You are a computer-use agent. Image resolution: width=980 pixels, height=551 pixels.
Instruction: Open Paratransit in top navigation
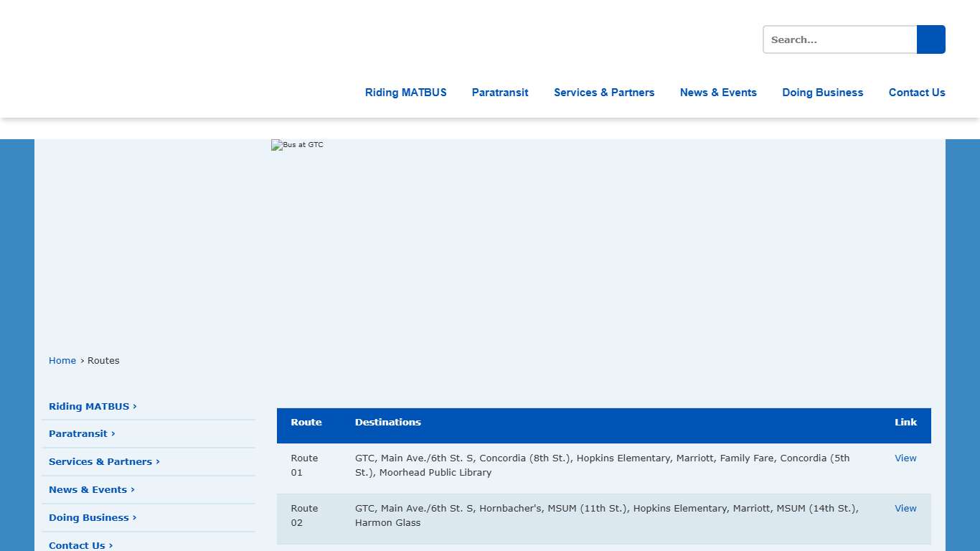pyautogui.click(x=500, y=93)
